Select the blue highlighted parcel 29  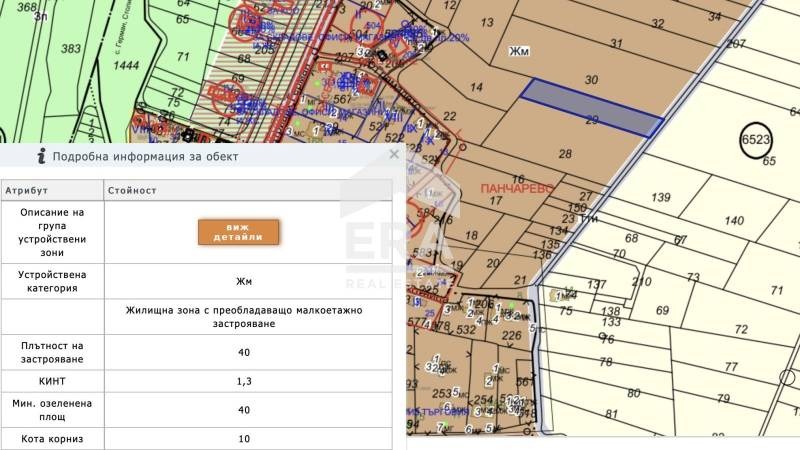click(x=591, y=107)
